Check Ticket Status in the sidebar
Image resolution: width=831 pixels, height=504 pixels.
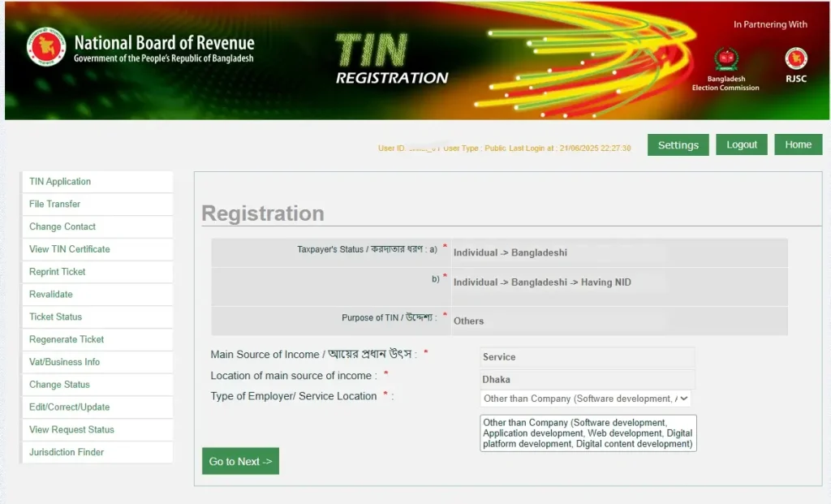56,317
